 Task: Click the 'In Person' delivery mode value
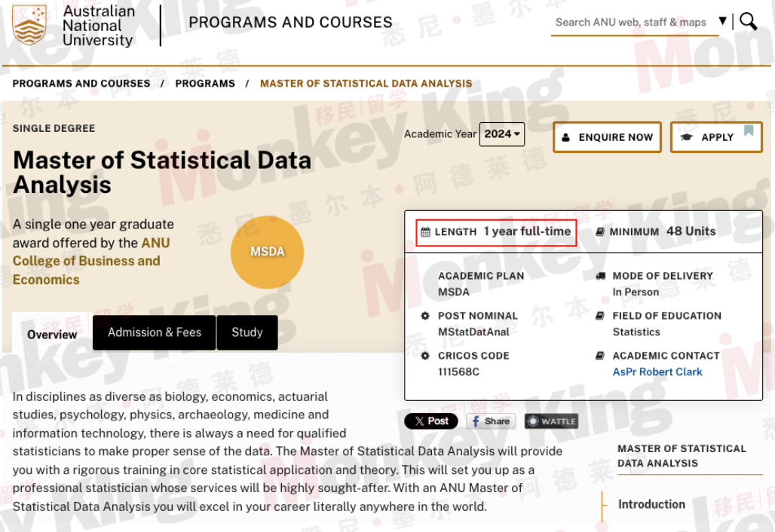click(636, 292)
